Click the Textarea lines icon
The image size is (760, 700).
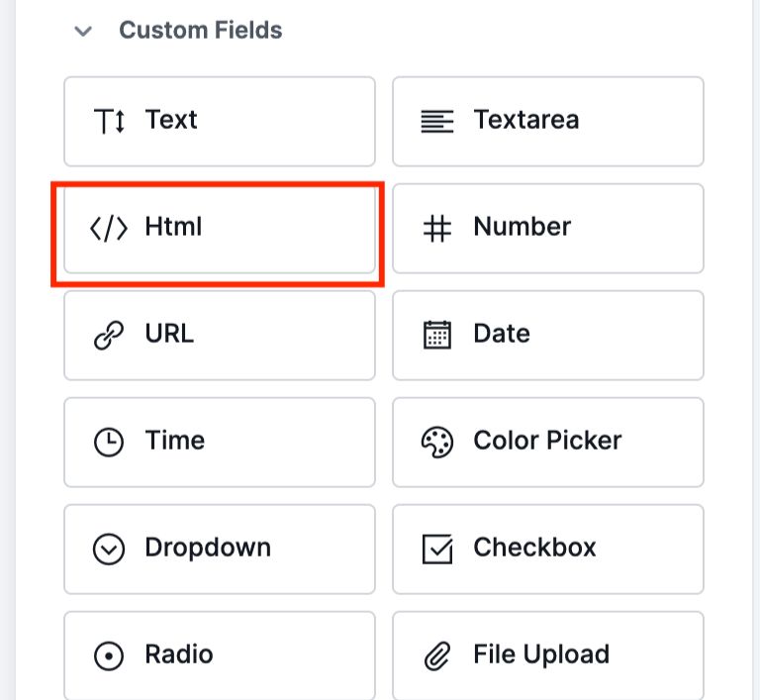pos(437,121)
